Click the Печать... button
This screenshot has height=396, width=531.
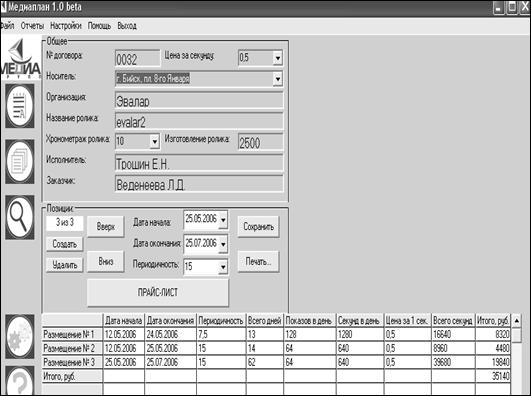[258, 261]
